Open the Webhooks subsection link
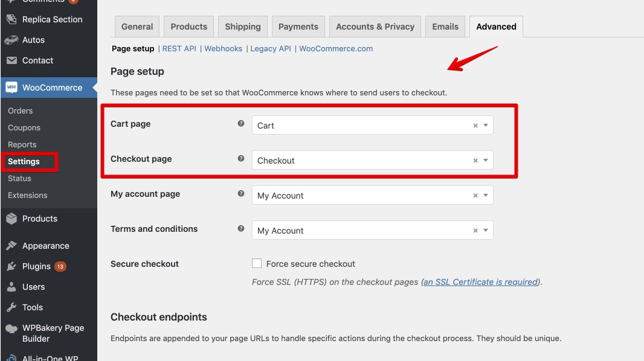Image resolution: width=644 pixels, height=361 pixels. pyautogui.click(x=224, y=48)
